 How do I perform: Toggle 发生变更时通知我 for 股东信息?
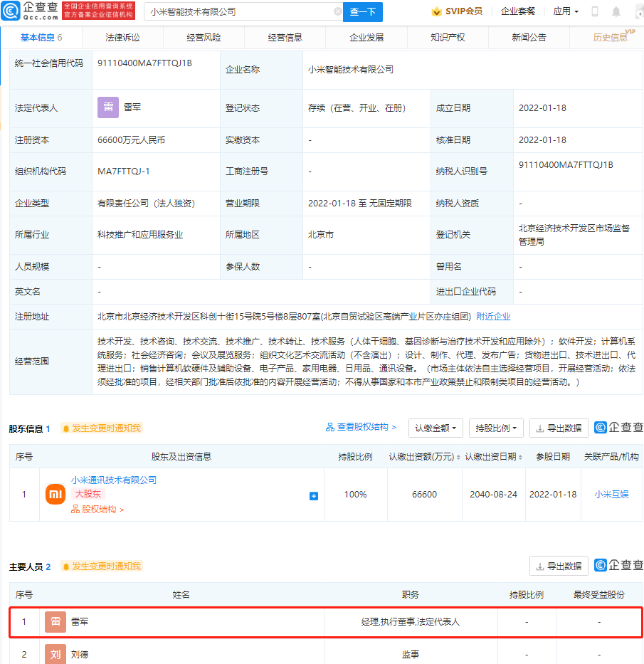tap(101, 428)
